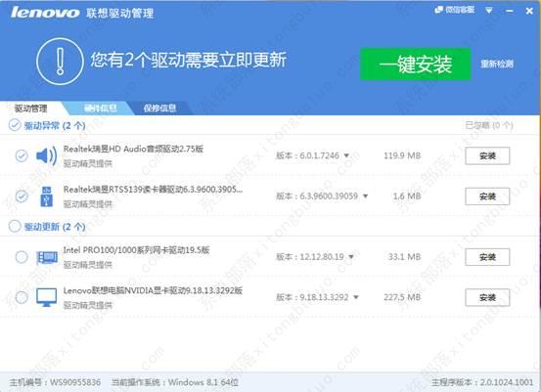Click the Realtek HD Audio 2.75 driver name

(133, 149)
